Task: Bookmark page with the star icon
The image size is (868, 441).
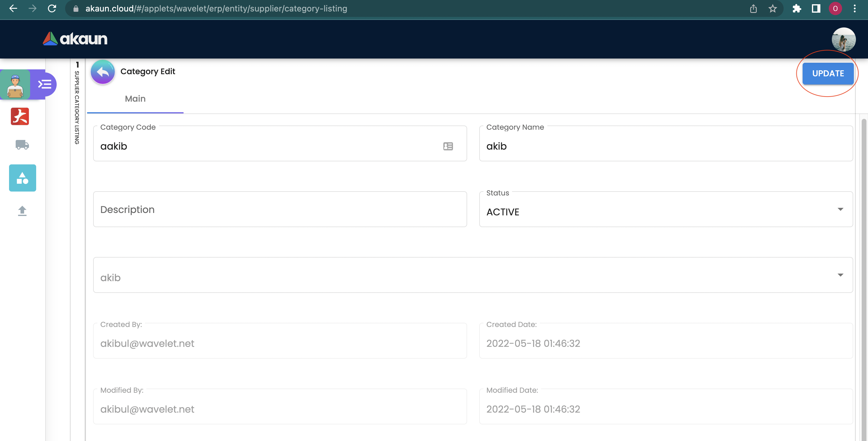Action: tap(773, 9)
